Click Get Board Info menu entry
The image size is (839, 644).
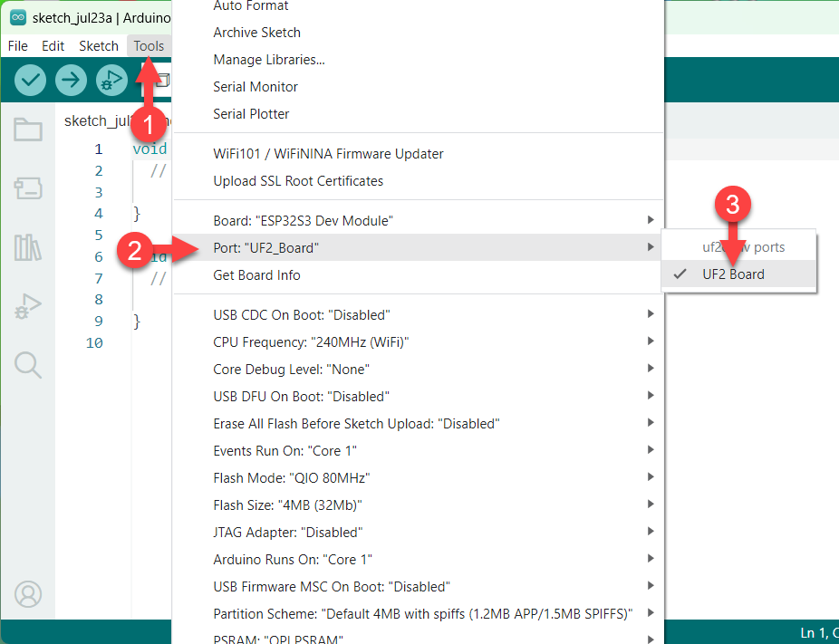coord(419,275)
